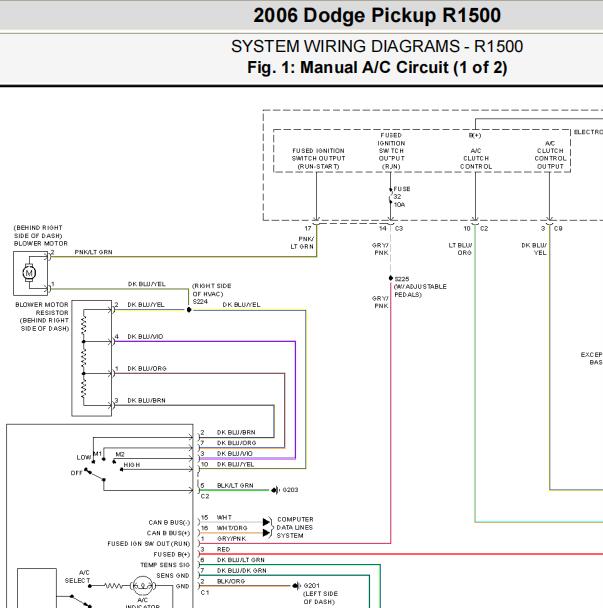Click 'DK BLU/VIO' label at resistor pin 4
Image resolution: width=603 pixels, height=608 pixels.
(x=145, y=337)
